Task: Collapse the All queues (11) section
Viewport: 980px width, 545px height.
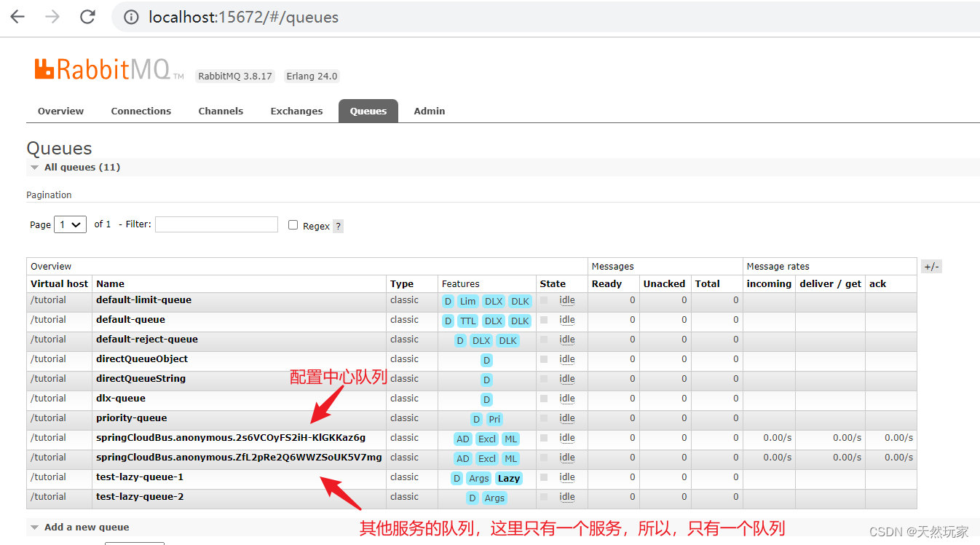Action: click(82, 167)
